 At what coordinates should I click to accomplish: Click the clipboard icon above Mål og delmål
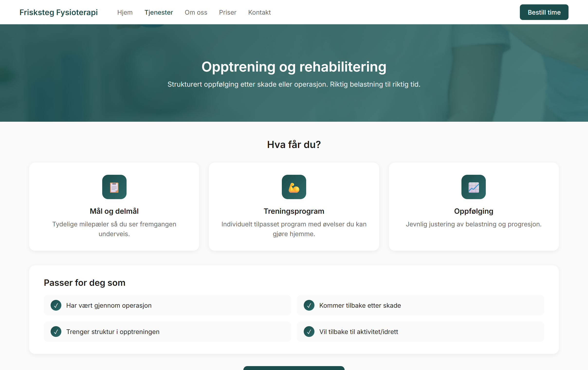(114, 187)
